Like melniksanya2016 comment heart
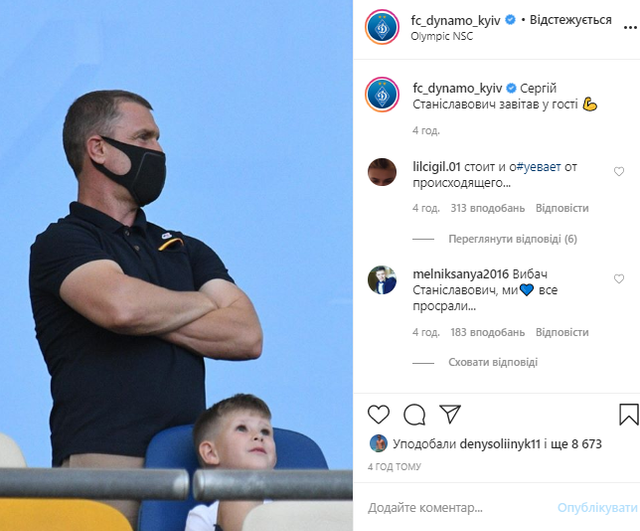Image resolution: width=640 pixels, height=531 pixels. (x=619, y=279)
